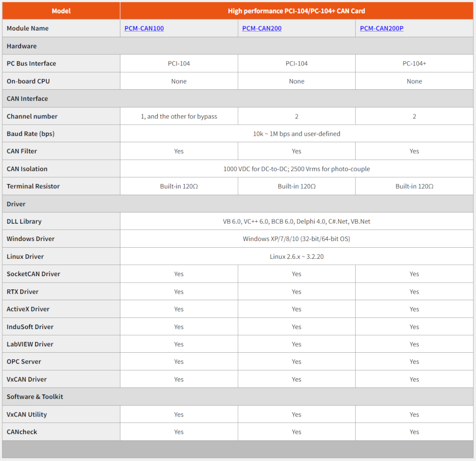
Task: Select 'Windows XP/7/8/10 (32-bit/64-bit OS)' text
Action: point(296,239)
